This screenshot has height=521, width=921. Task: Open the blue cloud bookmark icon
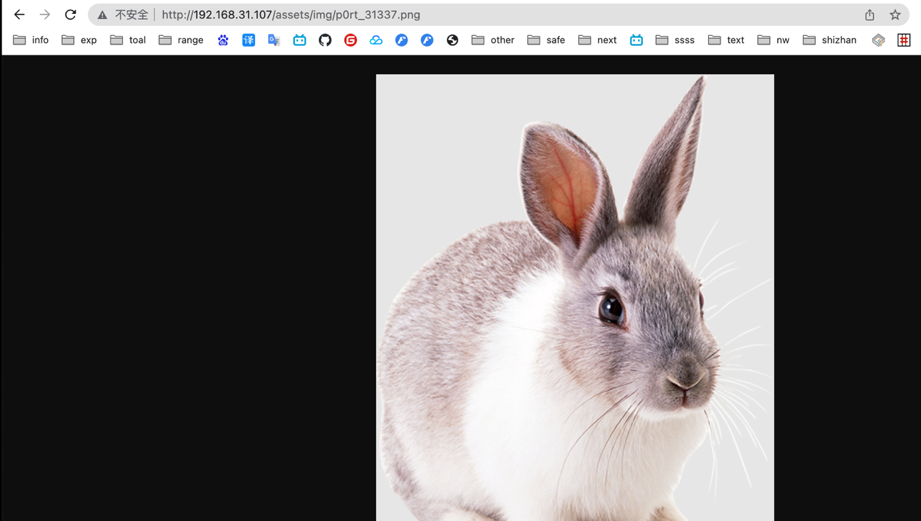pyautogui.click(x=376, y=40)
